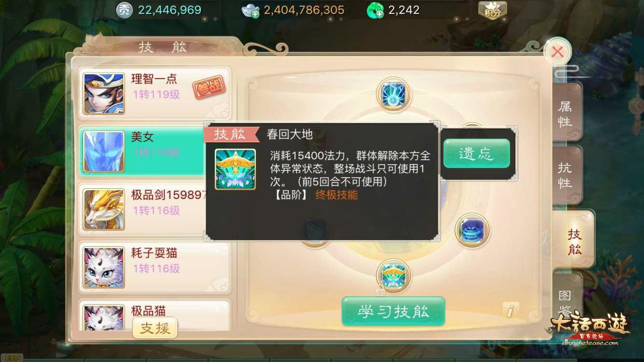Open the 图鉴 codex tab
This screenshot has height=362, width=644.
click(566, 302)
